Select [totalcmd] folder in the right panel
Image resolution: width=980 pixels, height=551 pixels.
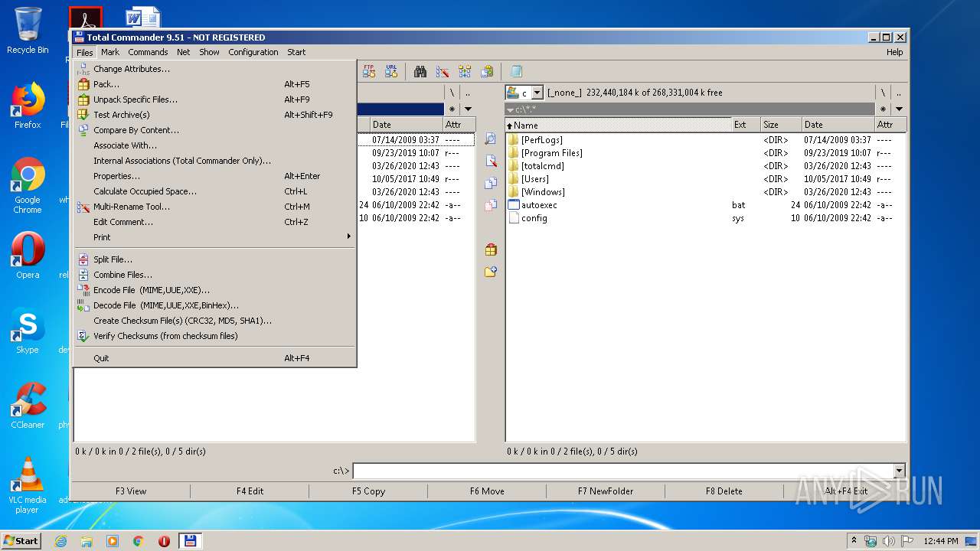(543, 166)
